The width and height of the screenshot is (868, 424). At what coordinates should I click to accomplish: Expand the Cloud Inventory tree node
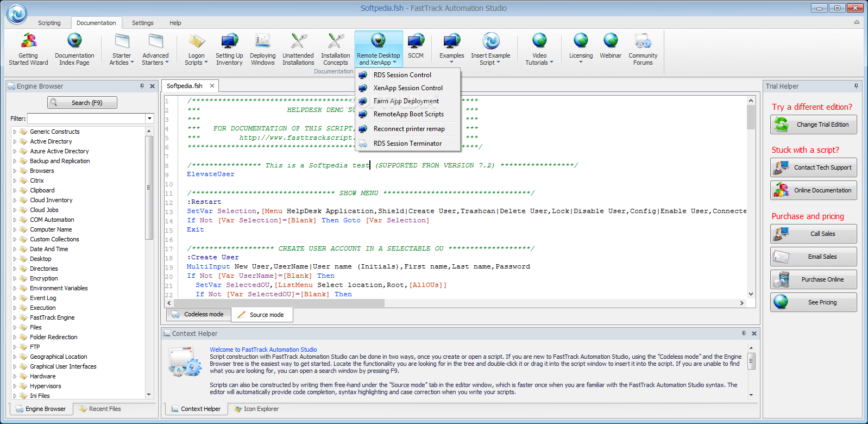coord(15,200)
